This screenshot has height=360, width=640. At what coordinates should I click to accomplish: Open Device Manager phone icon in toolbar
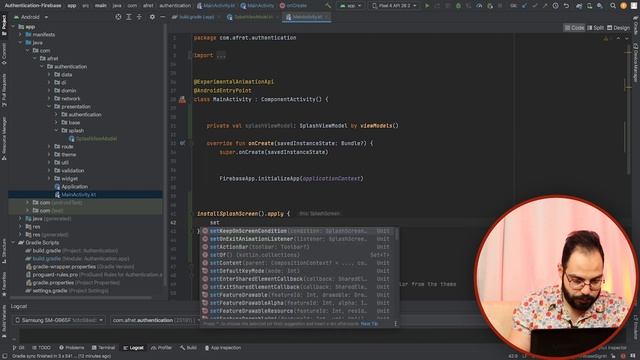coord(589,6)
